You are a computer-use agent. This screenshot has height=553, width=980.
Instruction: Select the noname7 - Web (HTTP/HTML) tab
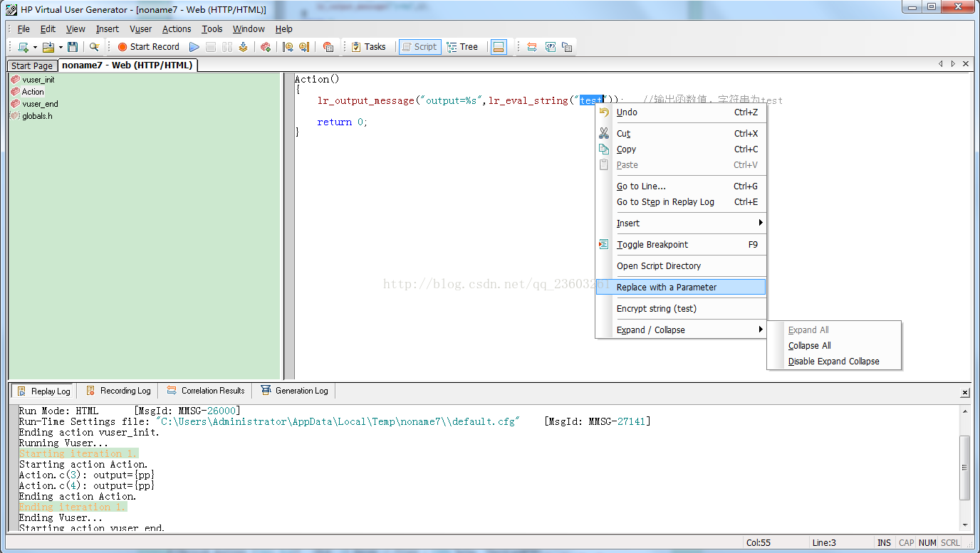(x=127, y=65)
